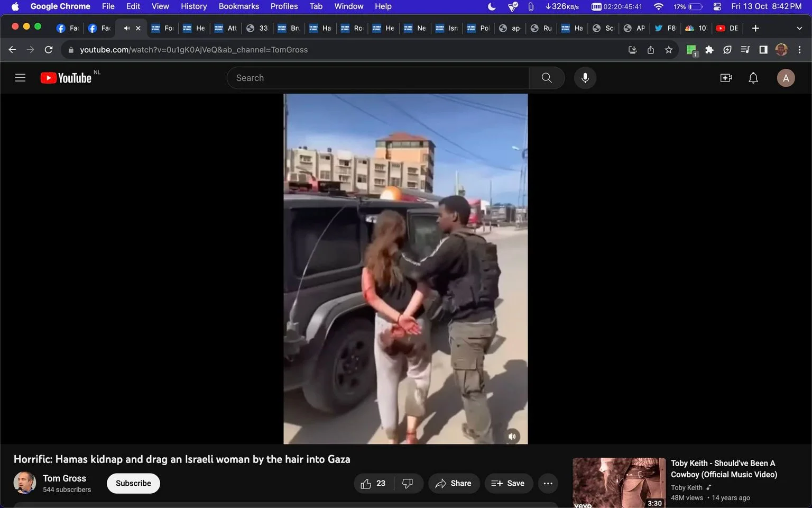Open the Create video icon
The height and width of the screenshot is (508, 812).
pyautogui.click(x=726, y=78)
